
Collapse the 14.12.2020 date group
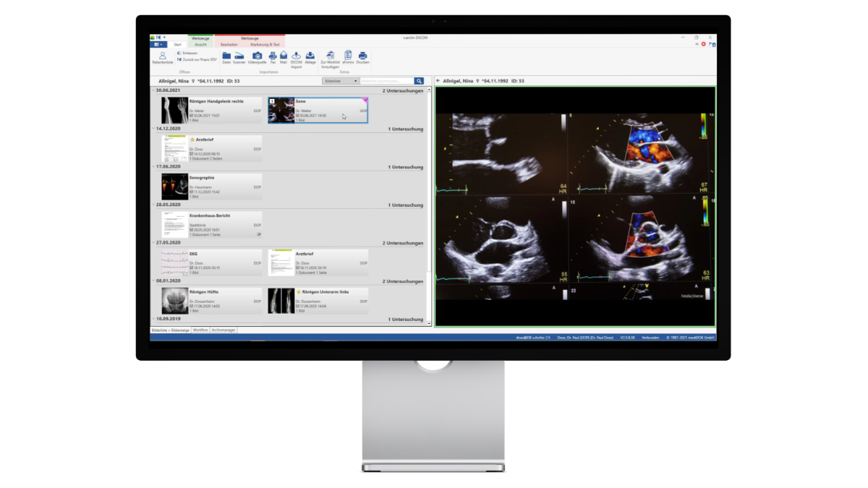(153, 129)
